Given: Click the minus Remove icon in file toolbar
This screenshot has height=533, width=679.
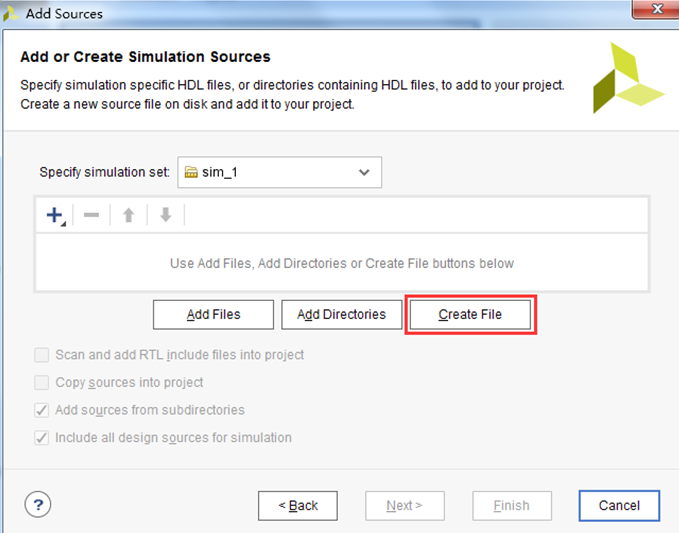Looking at the screenshot, I should (91, 215).
